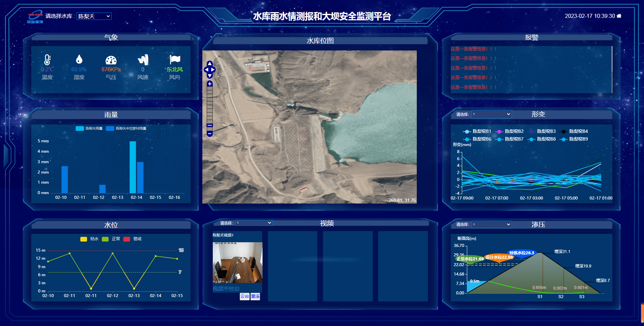Toggle 枯水 legend in water level chart
This screenshot has height=326, width=644.
coord(89,239)
